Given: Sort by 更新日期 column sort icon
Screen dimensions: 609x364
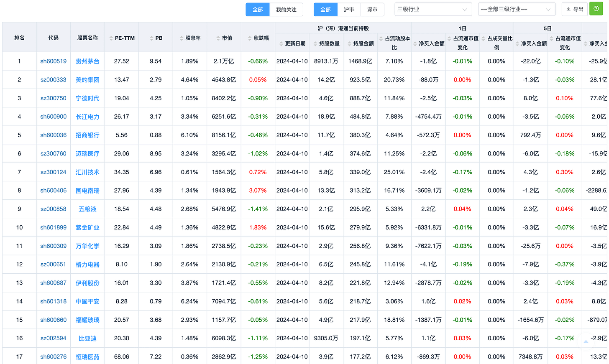Looking at the screenshot, I should point(281,43).
